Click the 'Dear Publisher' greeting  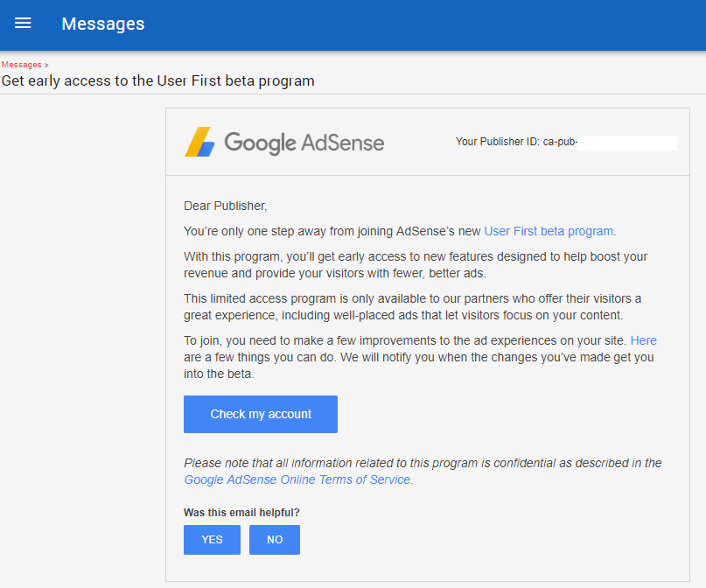click(225, 206)
